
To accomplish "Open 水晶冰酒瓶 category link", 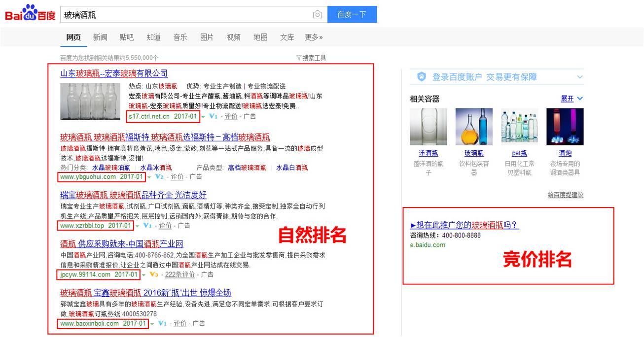I will pyautogui.click(x=156, y=168).
